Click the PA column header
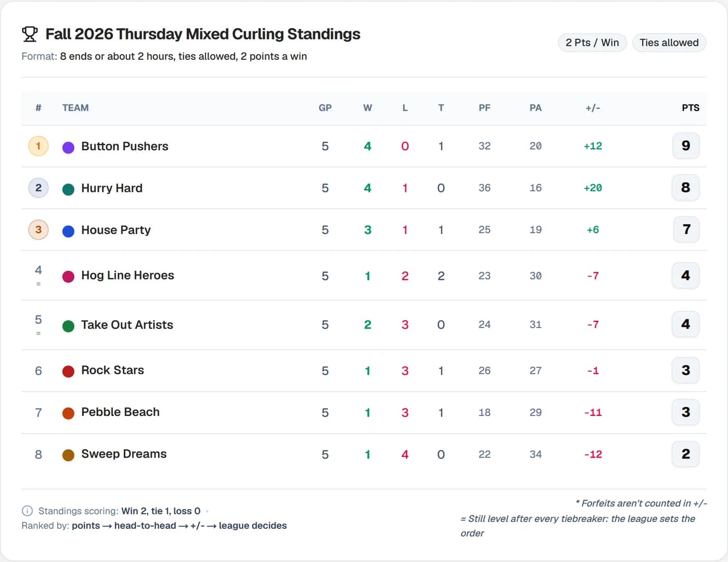This screenshot has width=728, height=562. pyautogui.click(x=536, y=108)
